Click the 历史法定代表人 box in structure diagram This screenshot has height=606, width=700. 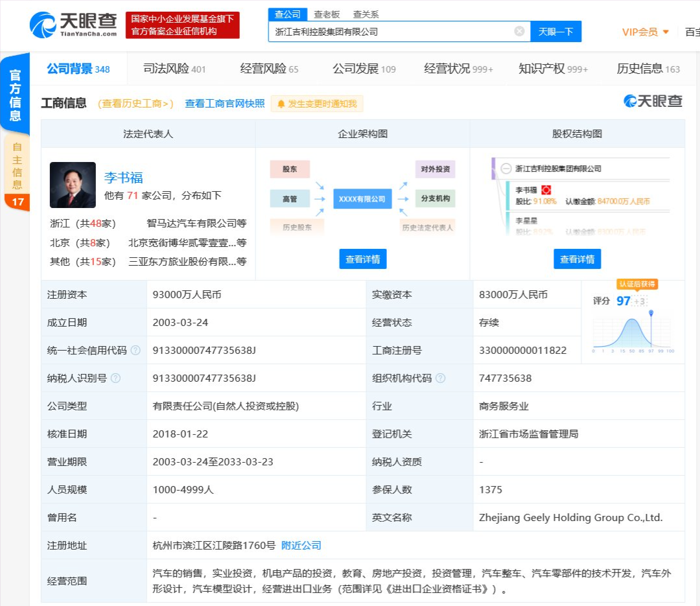coord(427,227)
